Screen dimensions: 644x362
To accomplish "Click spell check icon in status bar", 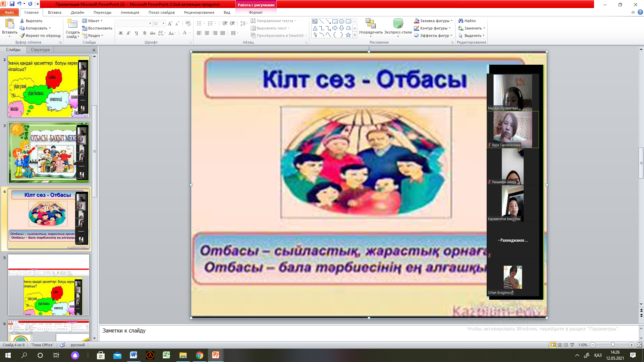I will pos(62,345).
